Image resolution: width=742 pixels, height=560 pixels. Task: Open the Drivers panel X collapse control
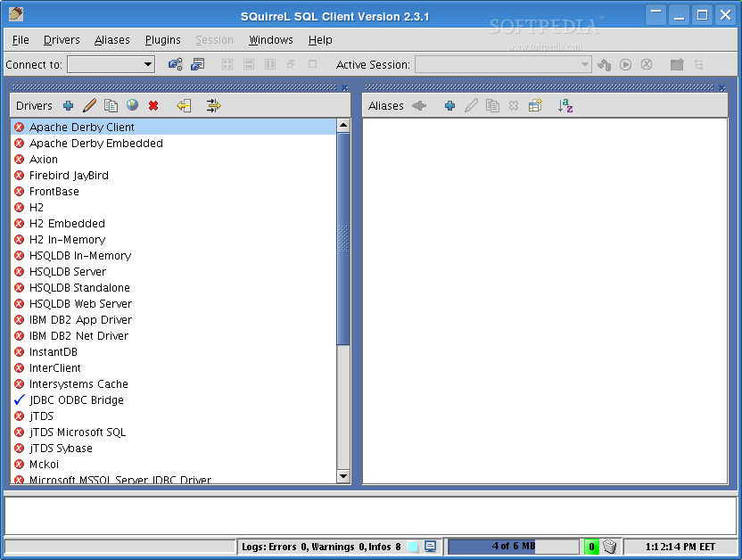[x=345, y=87]
